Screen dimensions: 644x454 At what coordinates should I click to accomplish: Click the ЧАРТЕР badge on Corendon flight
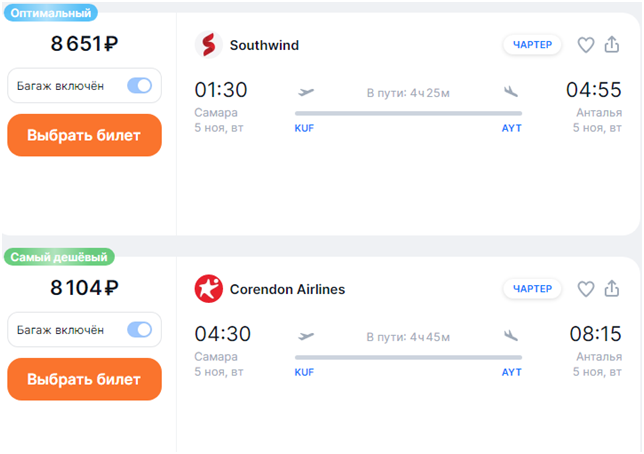tap(532, 288)
